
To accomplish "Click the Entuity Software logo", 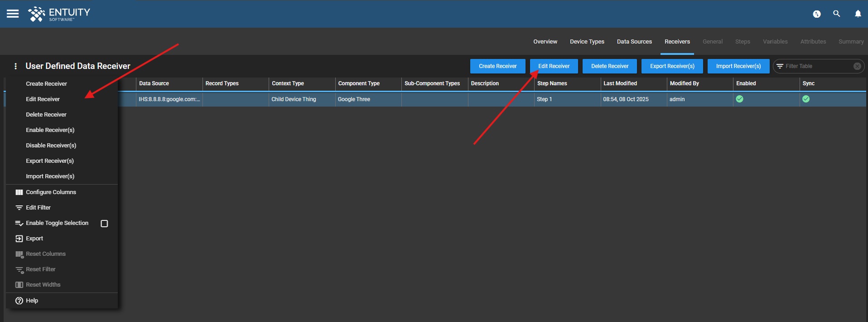I will click(x=59, y=14).
